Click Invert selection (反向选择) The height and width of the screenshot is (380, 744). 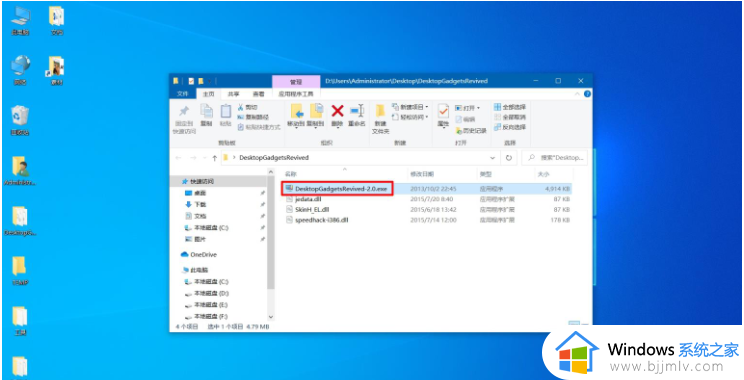[x=510, y=127]
